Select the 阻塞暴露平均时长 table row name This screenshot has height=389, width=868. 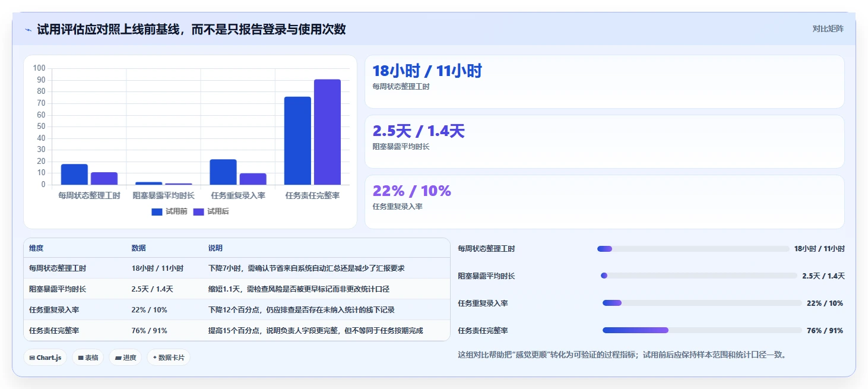click(x=58, y=289)
